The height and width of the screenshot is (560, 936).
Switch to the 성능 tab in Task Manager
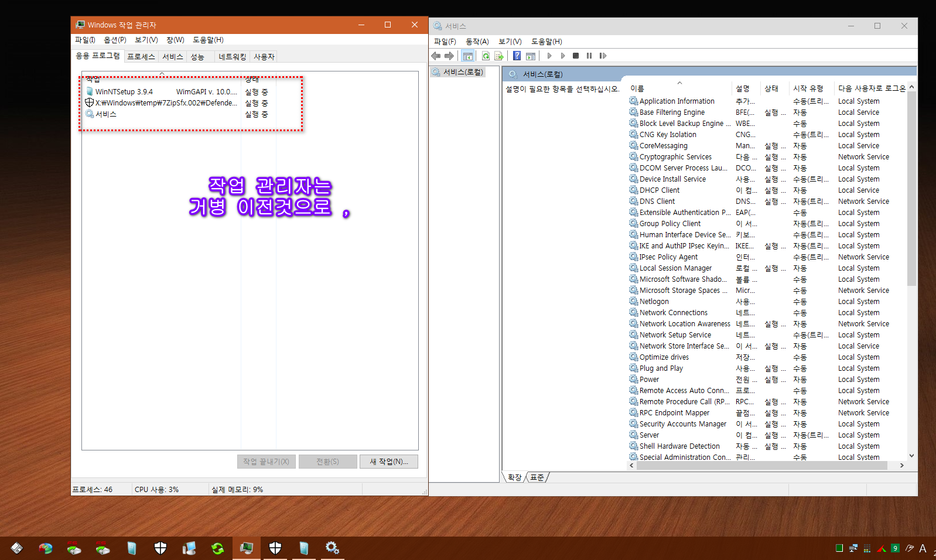pyautogui.click(x=197, y=57)
